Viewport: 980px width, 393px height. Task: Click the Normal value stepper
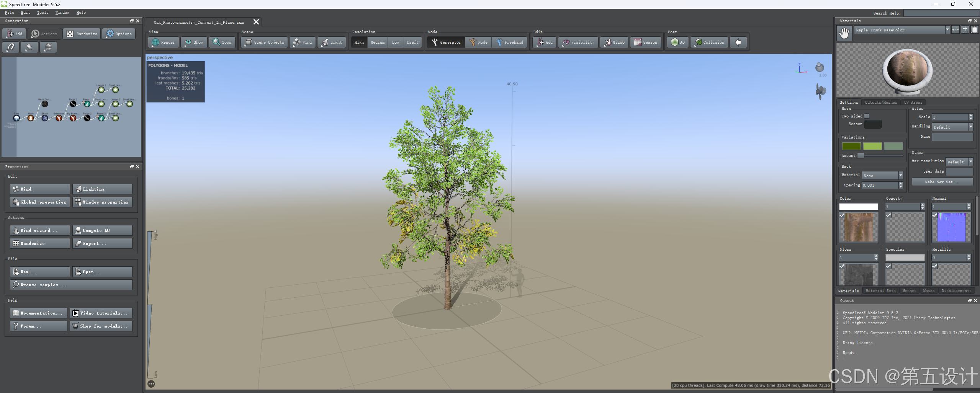(969, 207)
